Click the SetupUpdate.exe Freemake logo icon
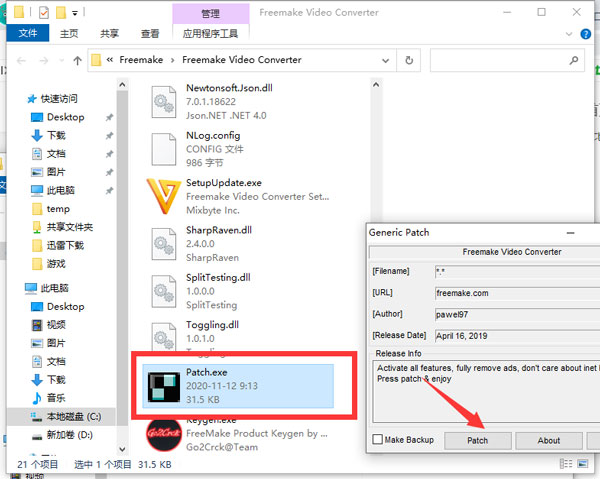This screenshot has width=600, height=479. pos(164,197)
